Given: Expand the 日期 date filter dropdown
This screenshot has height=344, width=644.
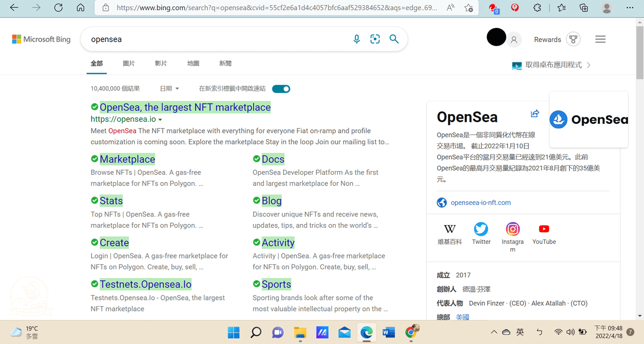Looking at the screenshot, I should [169, 89].
